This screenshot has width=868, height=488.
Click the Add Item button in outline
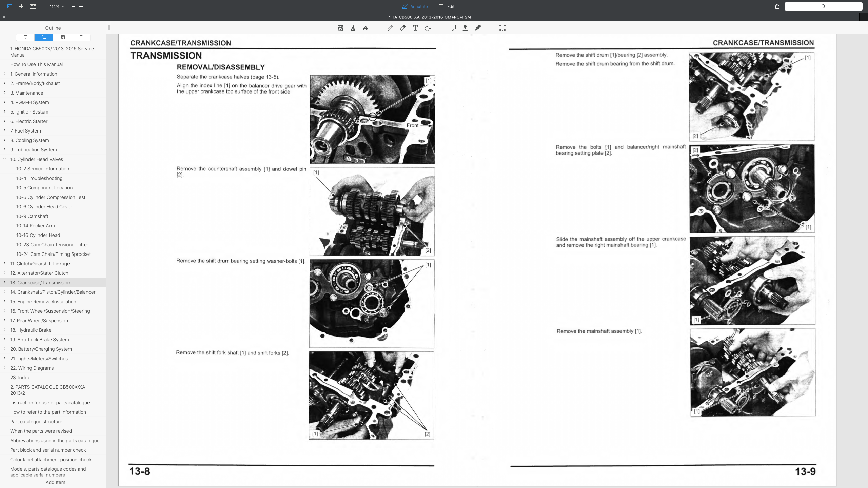pyautogui.click(x=53, y=482)
